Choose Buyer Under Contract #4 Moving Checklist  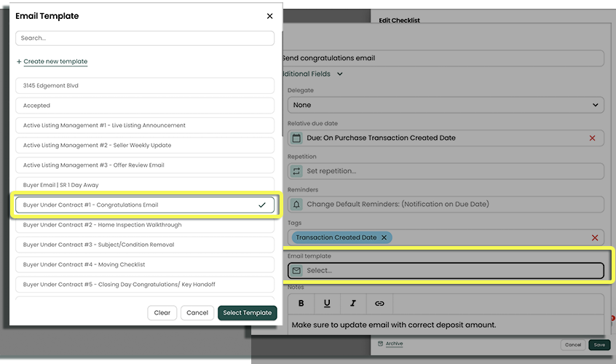[145, 264]
